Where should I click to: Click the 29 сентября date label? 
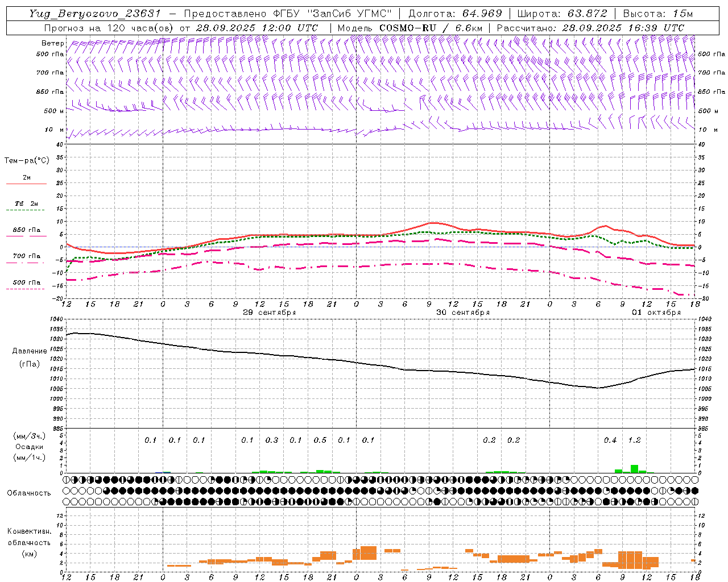(x=270, y=313)
